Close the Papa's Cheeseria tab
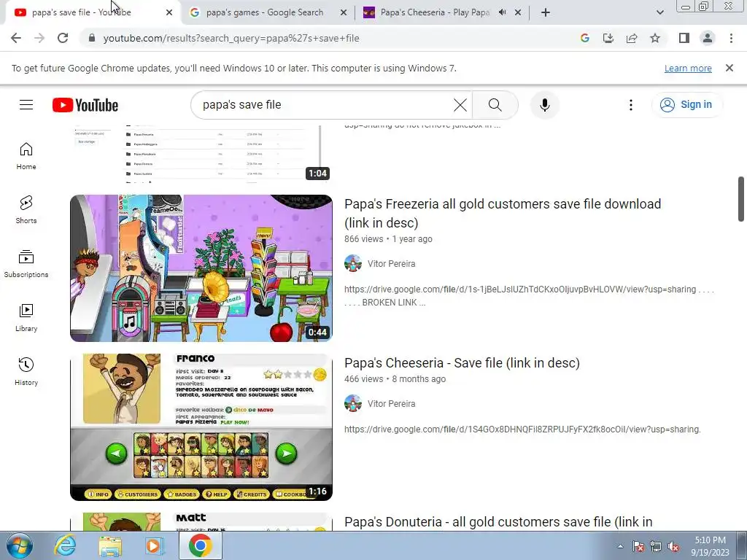The image size is (747, 560). coord(518,12)
